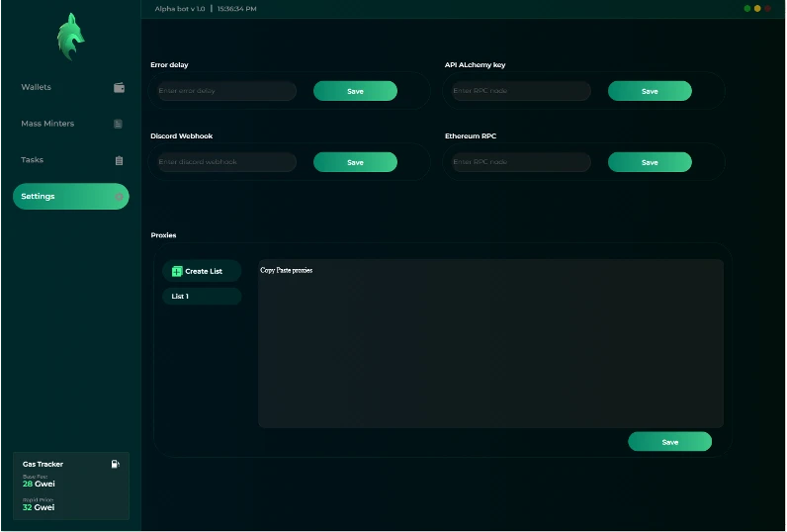
Task: Click the Ethereum RPC label
Action: [x=471, y=136]
